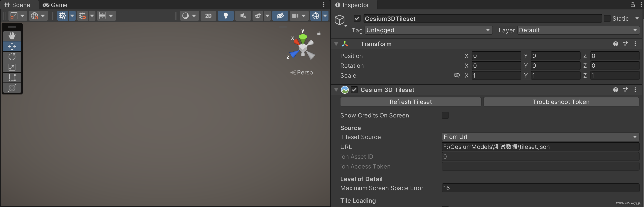The image size is (644, 207).
Task: Open Transform help reference icon
Action: tap(615, 44)
